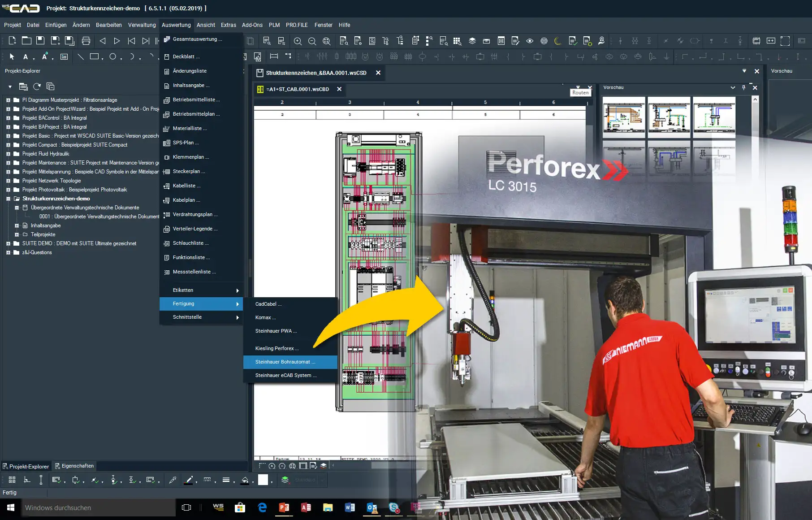Select the line drawing tool
This screenshot has height=520, width=812.
click(81, 56)
